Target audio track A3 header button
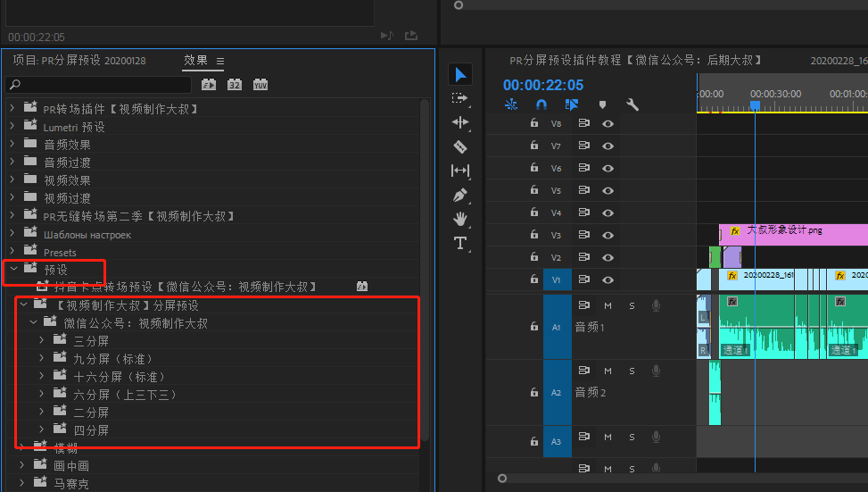The height and width of the screenshot is (492, 868). coord(557,442)
